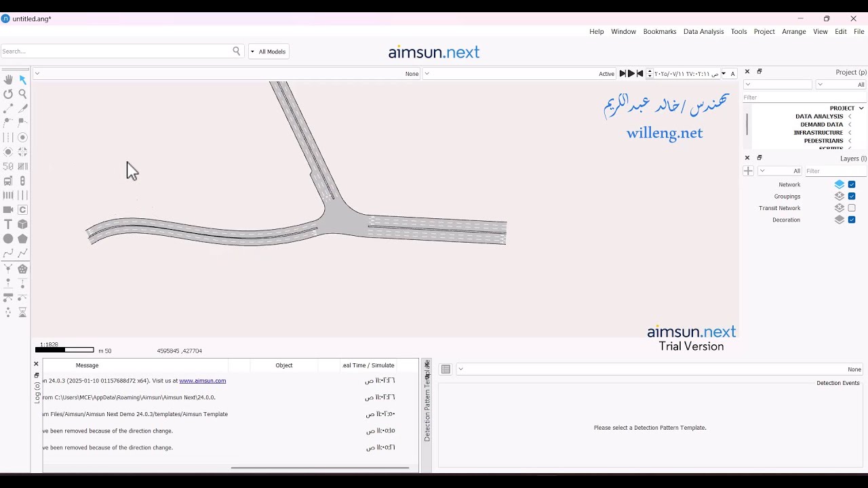The height and width of the screenshot is (488, 868).
Task: Open the Project menu
Action: (x=764, y=32)
